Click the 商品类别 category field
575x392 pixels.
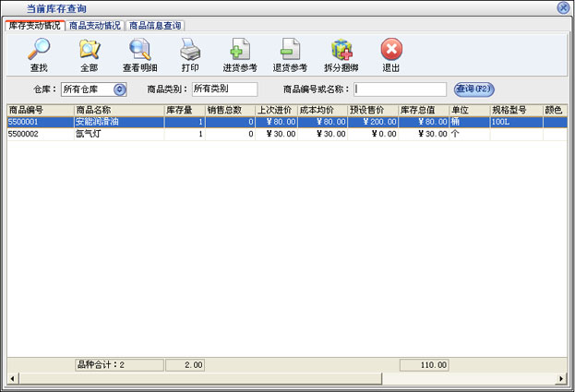222,89
